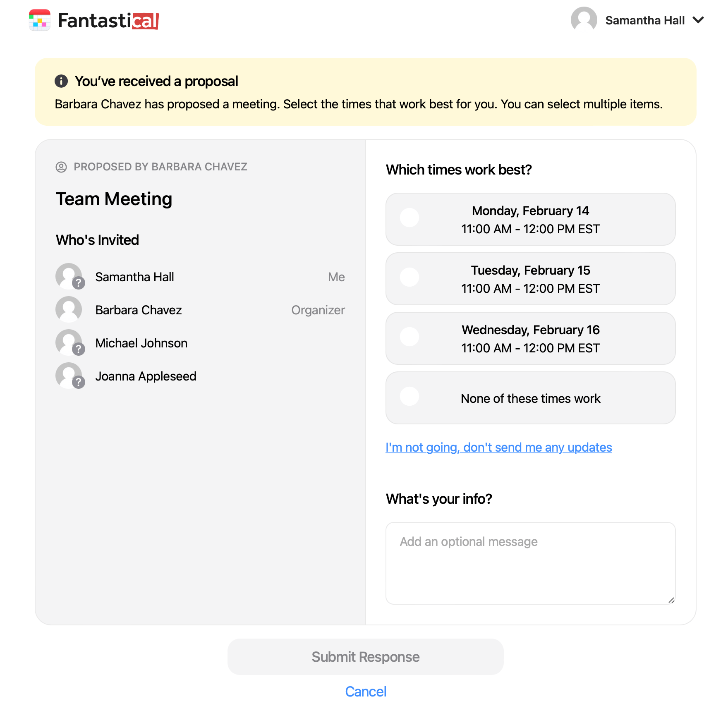Click the I'm not going, don't send updates link

click(x=498, y=447)
